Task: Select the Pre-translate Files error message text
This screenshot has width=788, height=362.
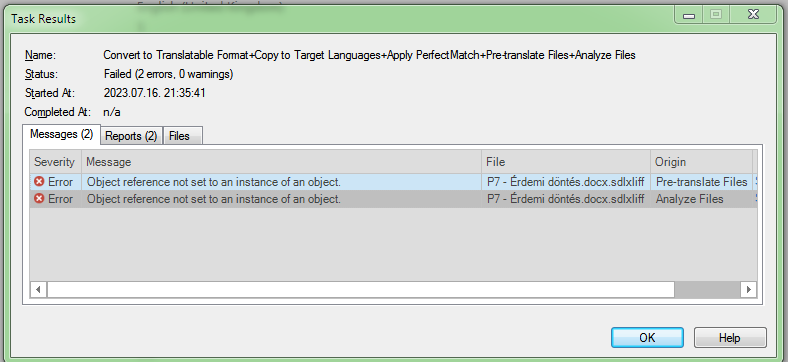Action: click(x=214, y=182)
